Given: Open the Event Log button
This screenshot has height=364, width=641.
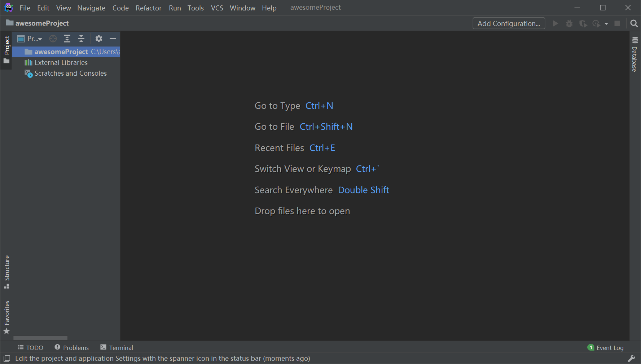Looking at the screenshot, I should coord(606,347).
